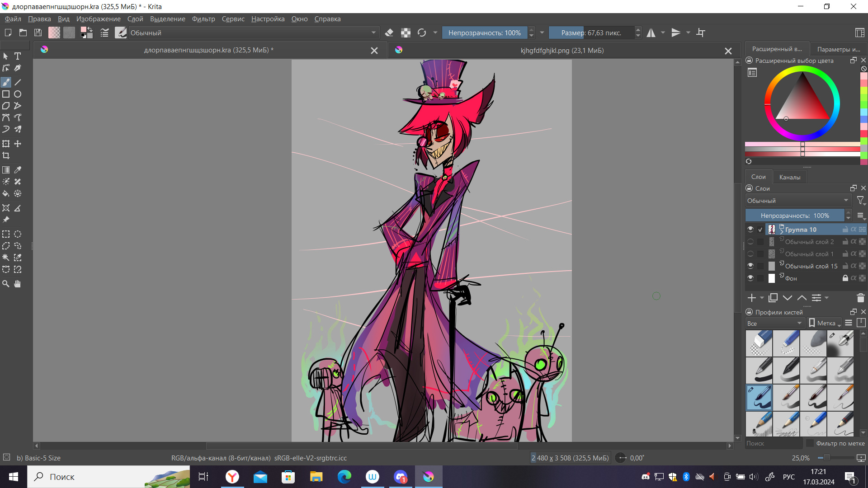Click horizontal mirror tool icon
The image size is (868, 488).
(651, 33)
